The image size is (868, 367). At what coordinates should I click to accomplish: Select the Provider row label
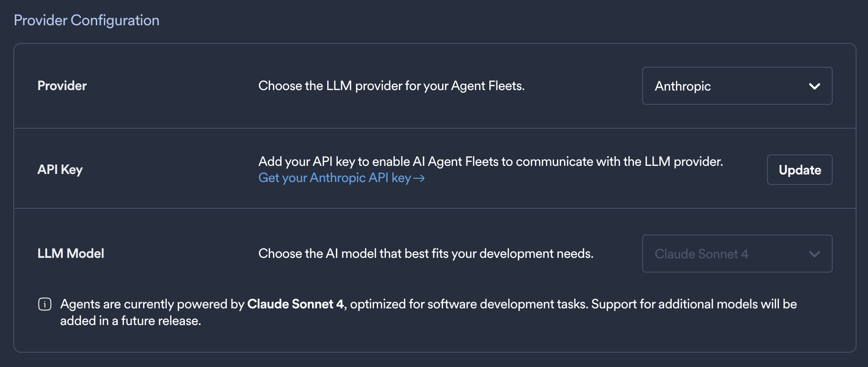click(x=62, y=86)
